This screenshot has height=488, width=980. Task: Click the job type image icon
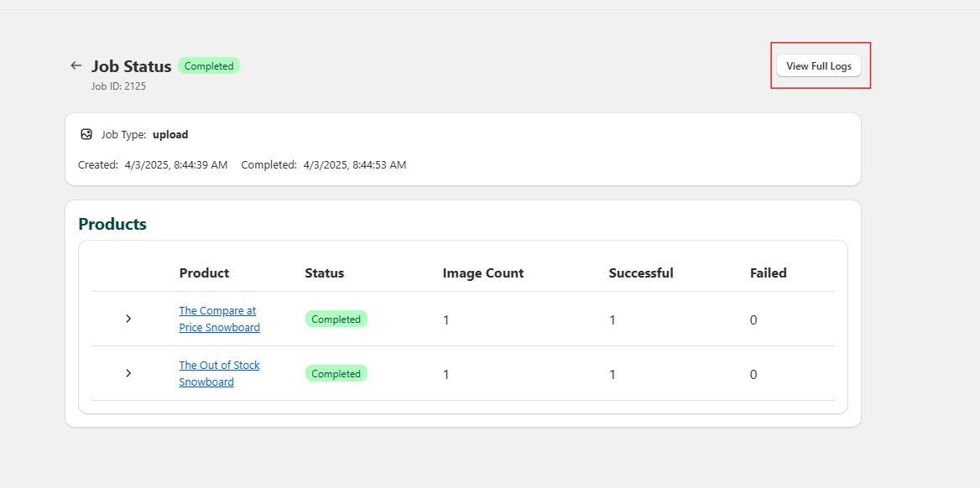coord(86,134)
